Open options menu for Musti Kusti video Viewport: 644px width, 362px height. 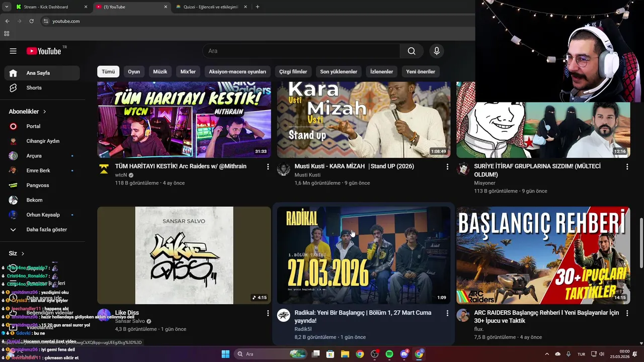(x=447, y=166)
